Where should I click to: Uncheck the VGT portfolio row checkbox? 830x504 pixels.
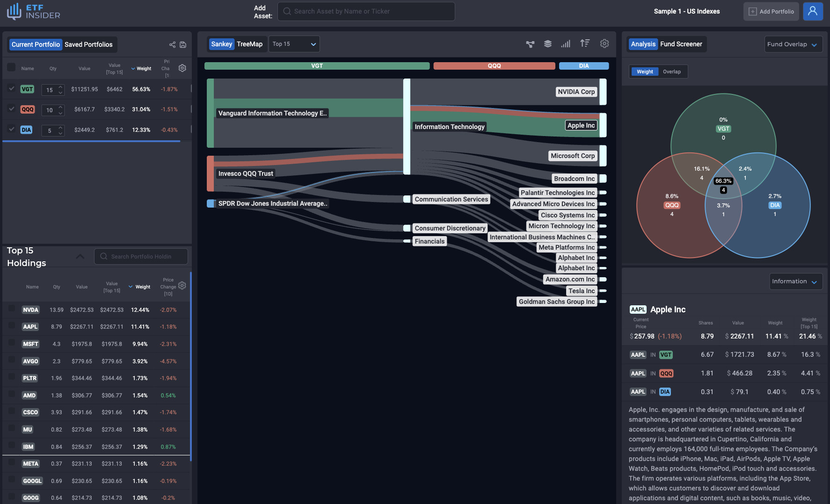coord(12,88)
